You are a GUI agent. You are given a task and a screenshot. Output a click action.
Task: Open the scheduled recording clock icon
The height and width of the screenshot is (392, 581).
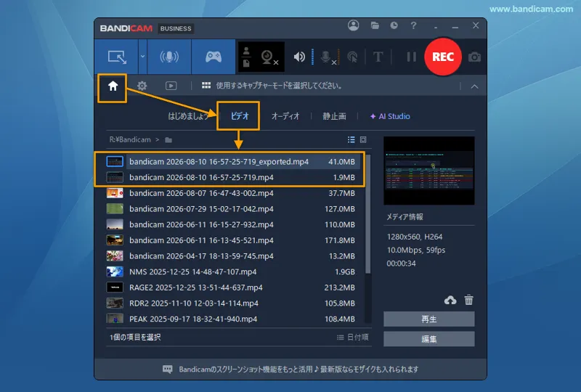(394, 25)
